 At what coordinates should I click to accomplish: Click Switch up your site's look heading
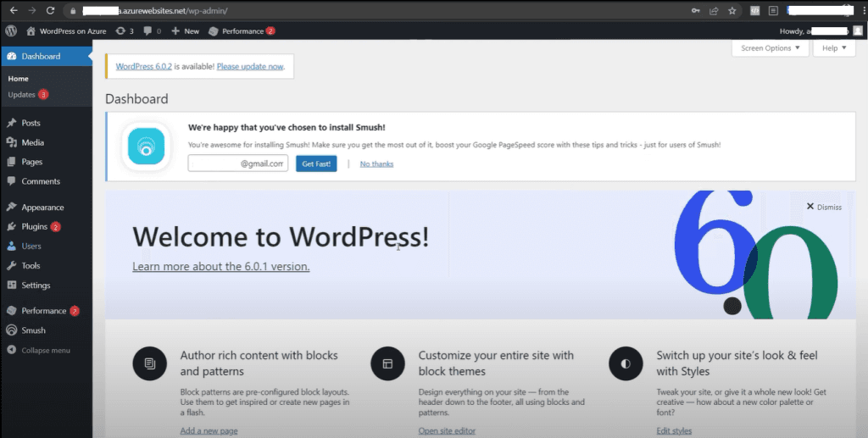[x=737, y=363]
